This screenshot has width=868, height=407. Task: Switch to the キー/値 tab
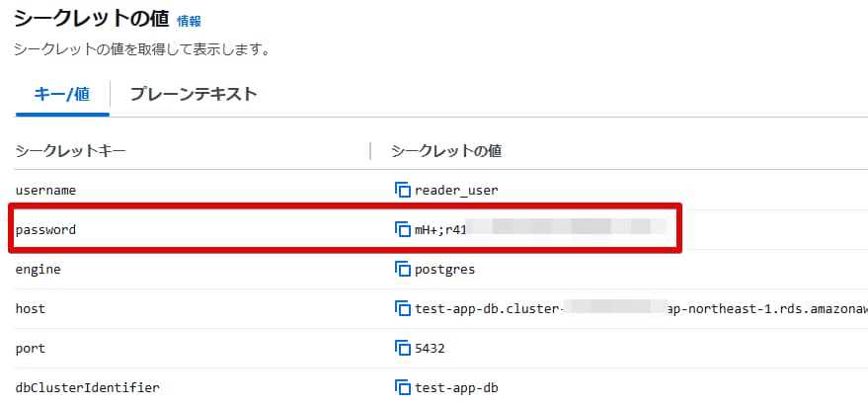pos(62,95)
